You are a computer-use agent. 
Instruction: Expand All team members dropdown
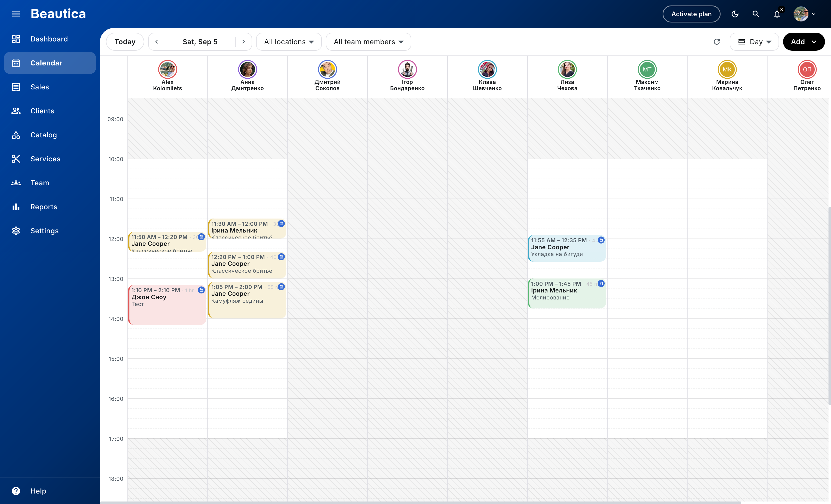click(368, 42)
